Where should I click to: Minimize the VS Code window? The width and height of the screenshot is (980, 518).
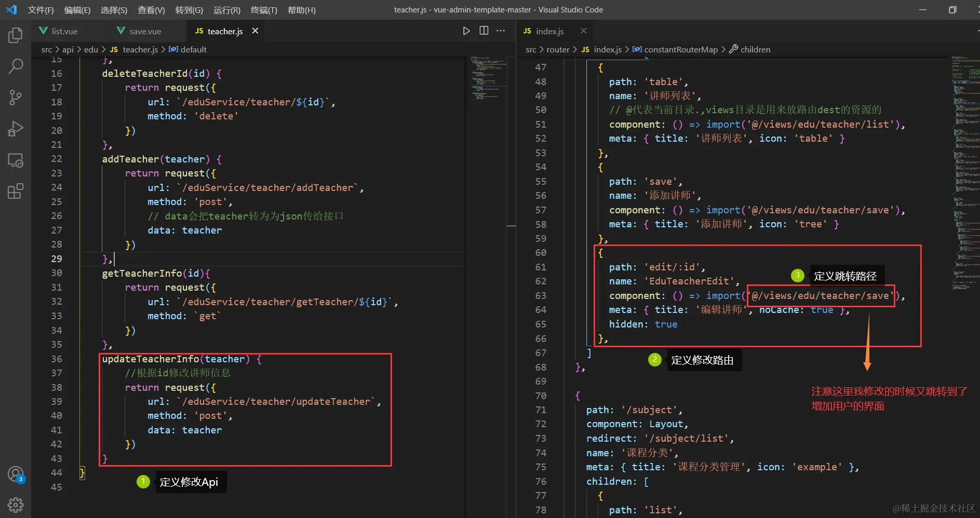923,10
